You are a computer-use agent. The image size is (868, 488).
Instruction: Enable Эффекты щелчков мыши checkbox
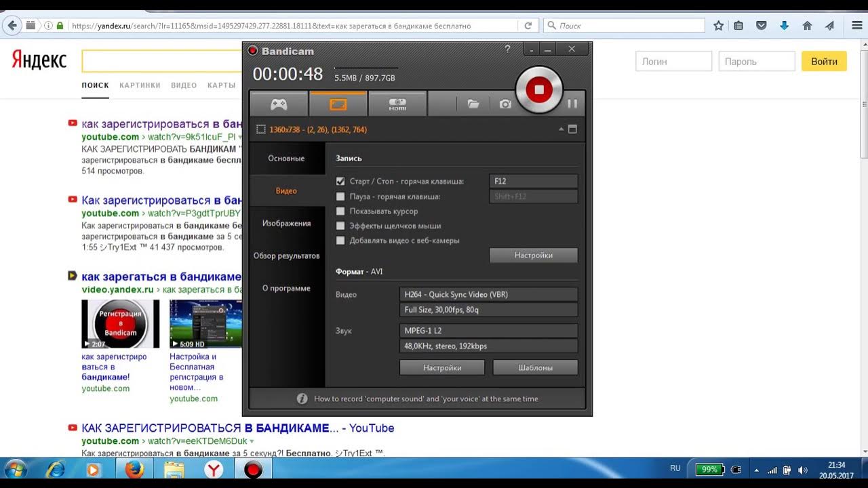340,226
